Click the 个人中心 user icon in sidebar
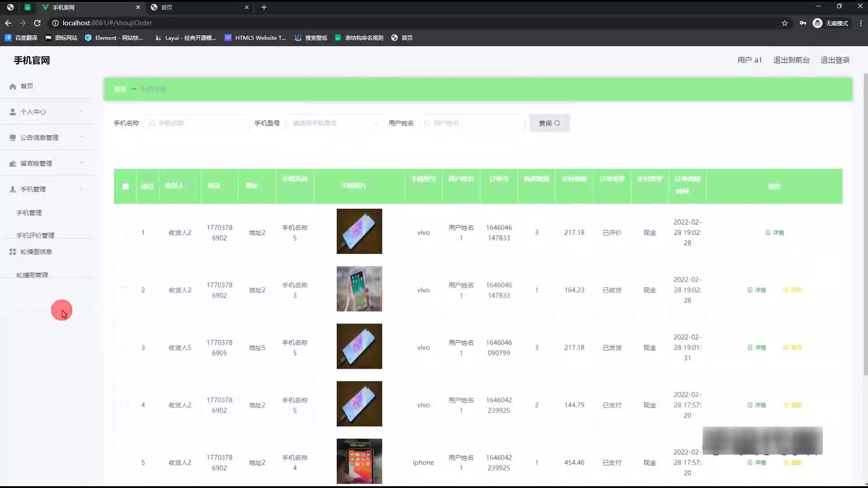Screen dimensions: 868x488 13,112
